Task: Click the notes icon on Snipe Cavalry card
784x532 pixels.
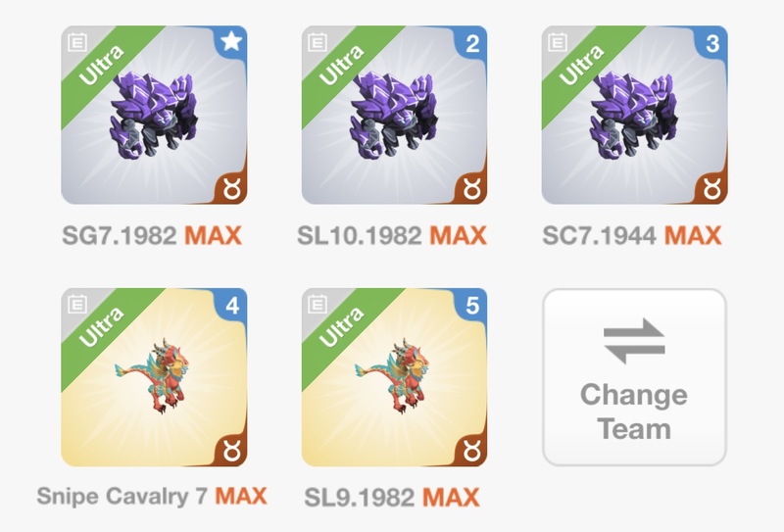Action: tap(77, 304)
